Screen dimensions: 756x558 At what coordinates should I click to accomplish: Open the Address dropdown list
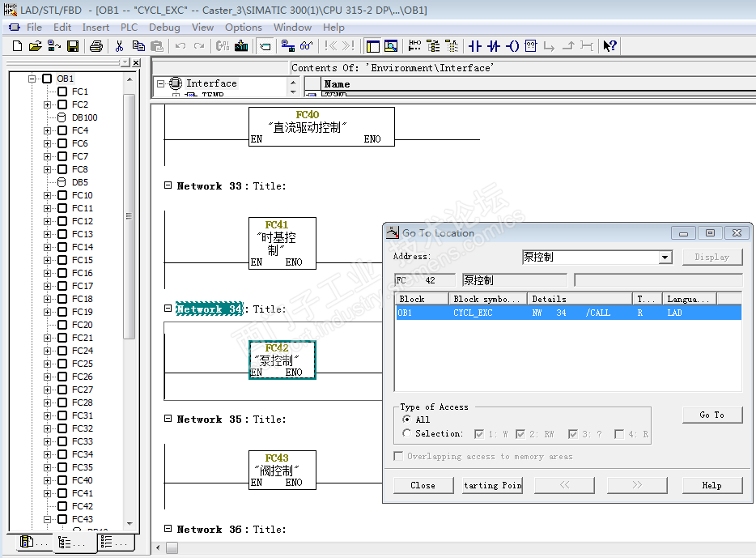[x=665, y=258]
